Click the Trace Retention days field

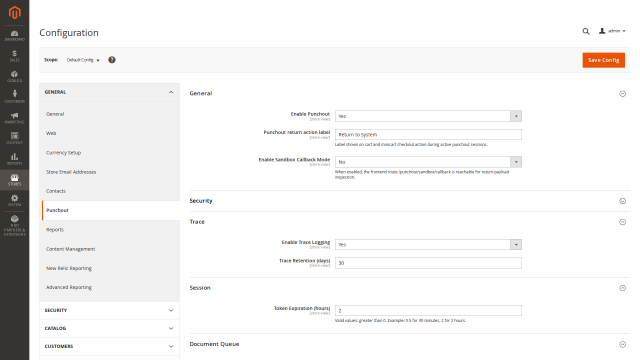[x=428, y=263]
